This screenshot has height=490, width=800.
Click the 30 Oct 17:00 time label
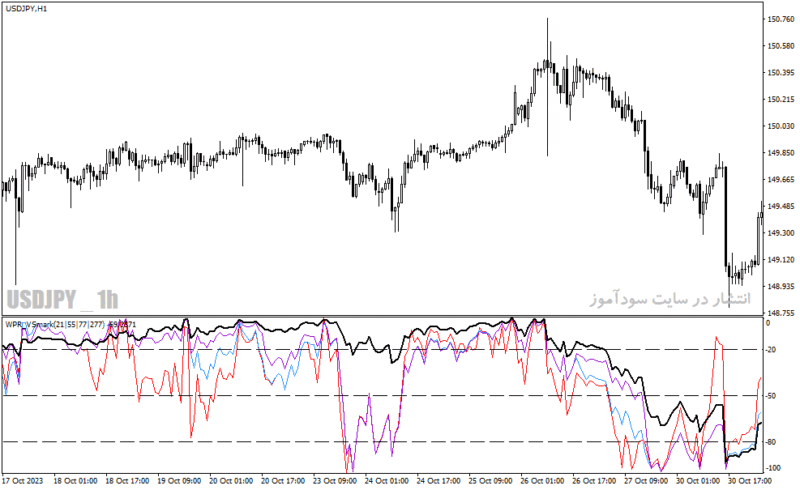coord(750,481)
